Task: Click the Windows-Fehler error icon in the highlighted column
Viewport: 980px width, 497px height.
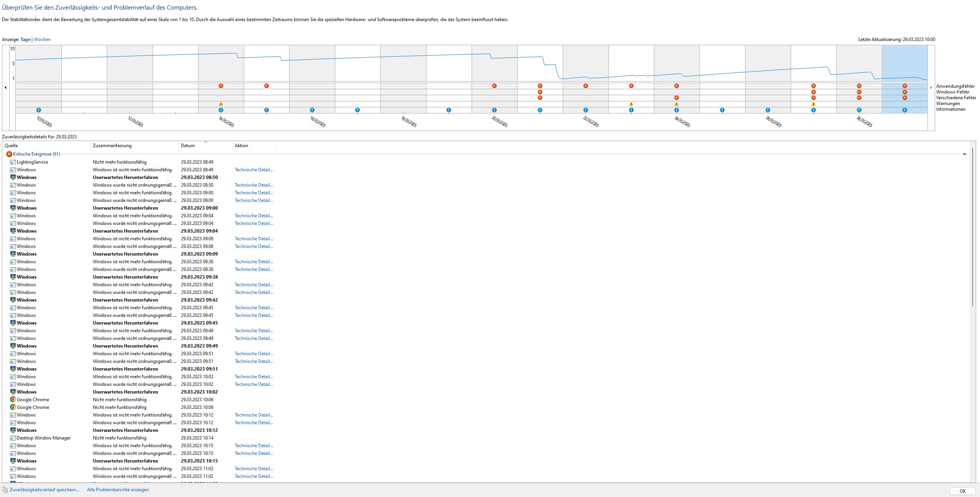Action: pos(905,92)
